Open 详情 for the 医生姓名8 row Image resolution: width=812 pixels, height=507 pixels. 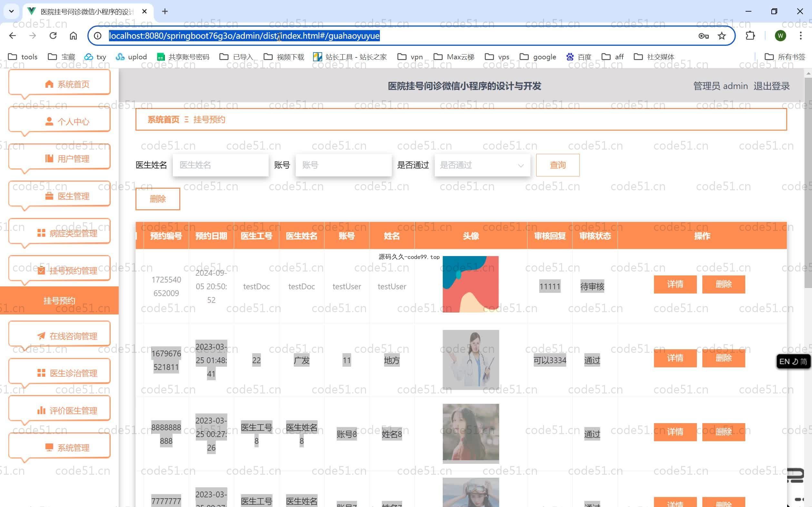click(675, 432)
